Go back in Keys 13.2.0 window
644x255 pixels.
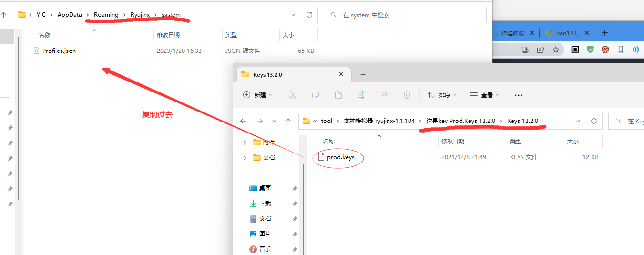click(x=243, y=121)
